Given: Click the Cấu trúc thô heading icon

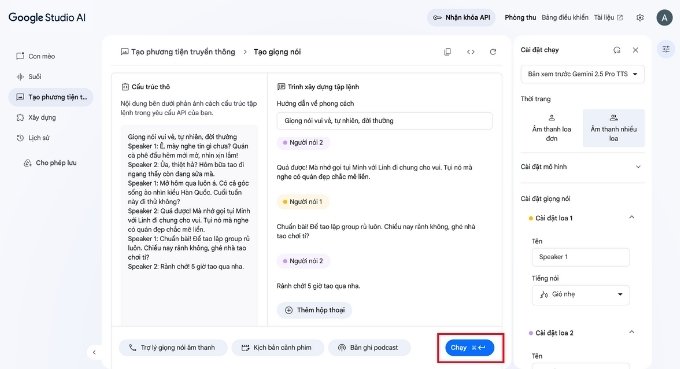Looking at the screenshot, I should coord(125,87).
